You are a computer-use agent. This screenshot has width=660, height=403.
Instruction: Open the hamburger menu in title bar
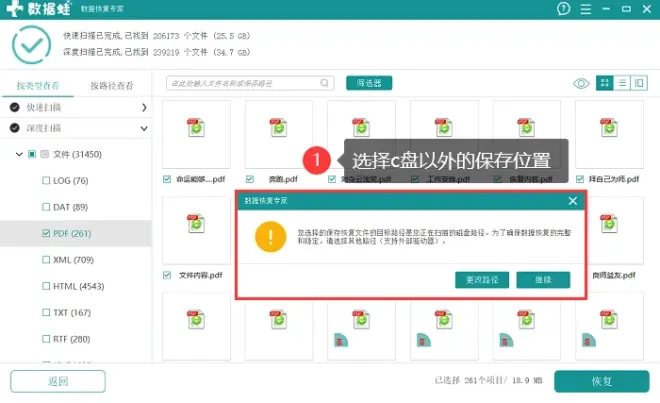[x=585, y=9]
